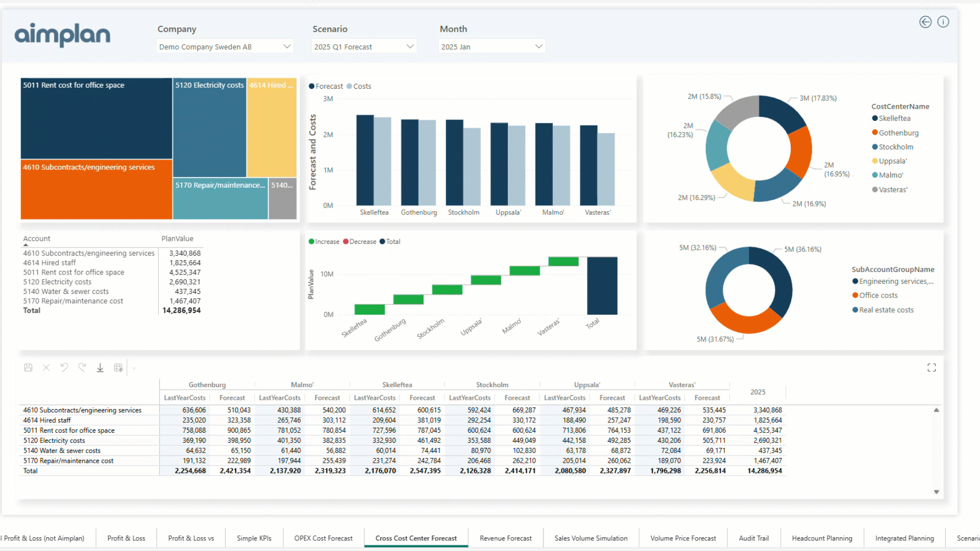
Task: Open the back arrow navigation icon top right
Action: point(925,22)
